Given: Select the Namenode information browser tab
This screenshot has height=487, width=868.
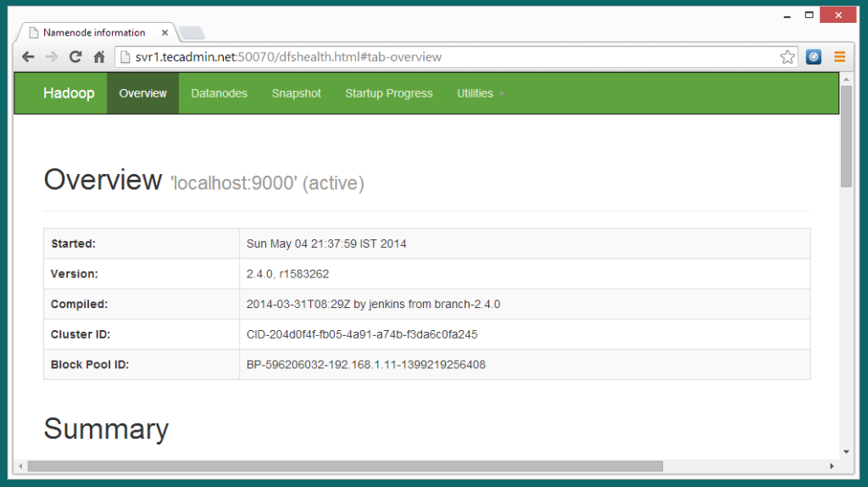Looking at the screenshot, I should click(93, 33).
